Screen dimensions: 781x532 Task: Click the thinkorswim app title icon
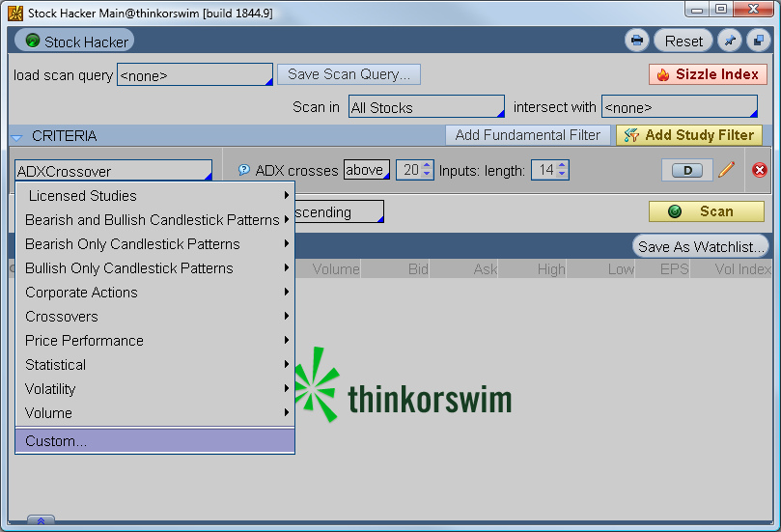(15, 13)
